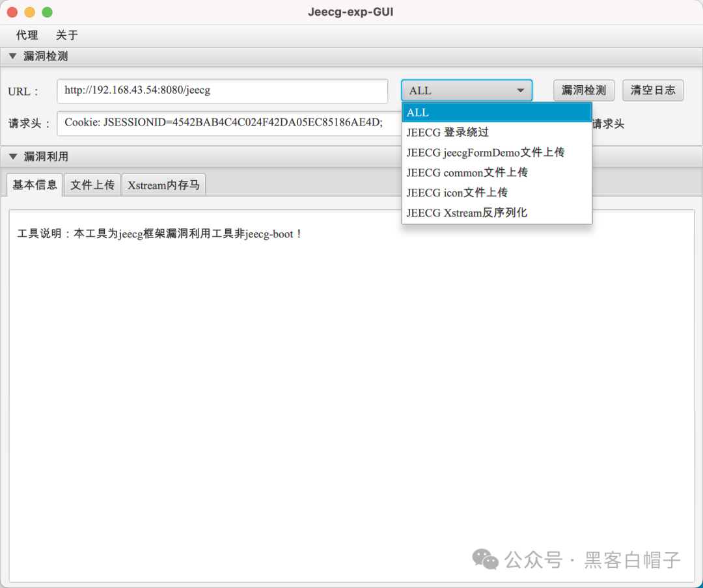Click the 请求头 Cookie input field
703x588 pixels.
click(230, 123)
